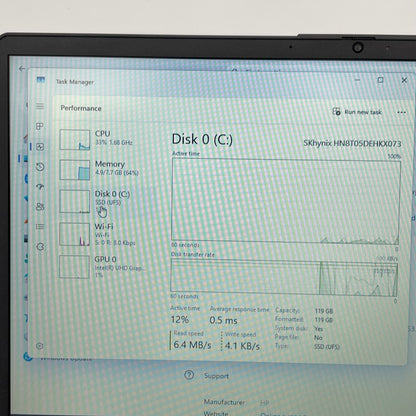Click the Run new task button

coord(357,112)
